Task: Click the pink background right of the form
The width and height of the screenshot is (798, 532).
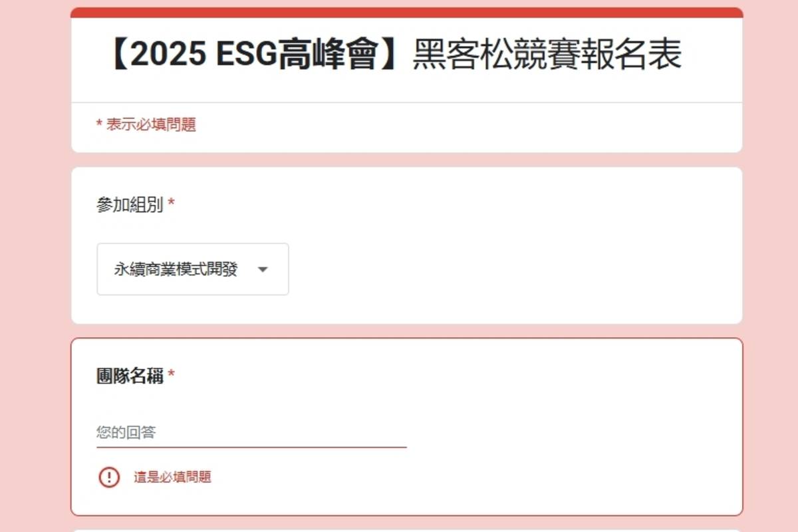Action: coord(770,266)
